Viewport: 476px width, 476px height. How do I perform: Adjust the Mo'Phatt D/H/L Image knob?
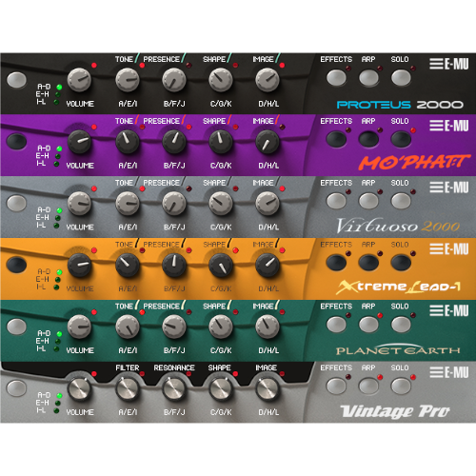coord(268,142)
